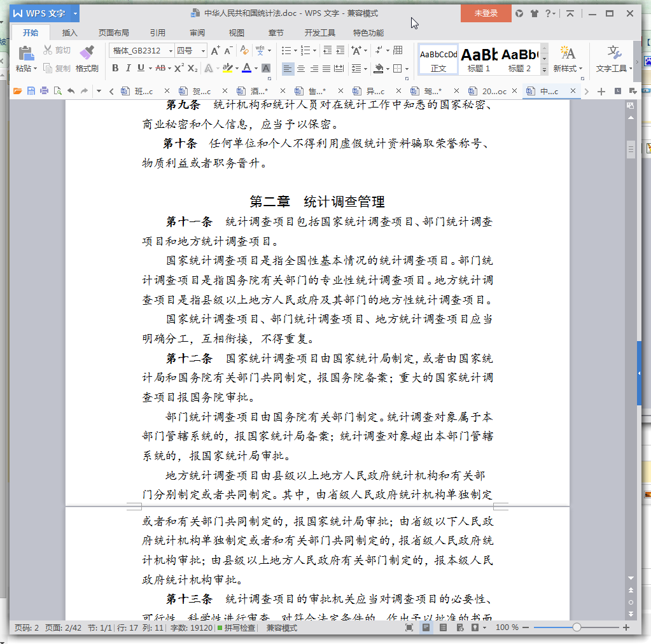
Task: Undo the last action
Action: tap(71, 91)
